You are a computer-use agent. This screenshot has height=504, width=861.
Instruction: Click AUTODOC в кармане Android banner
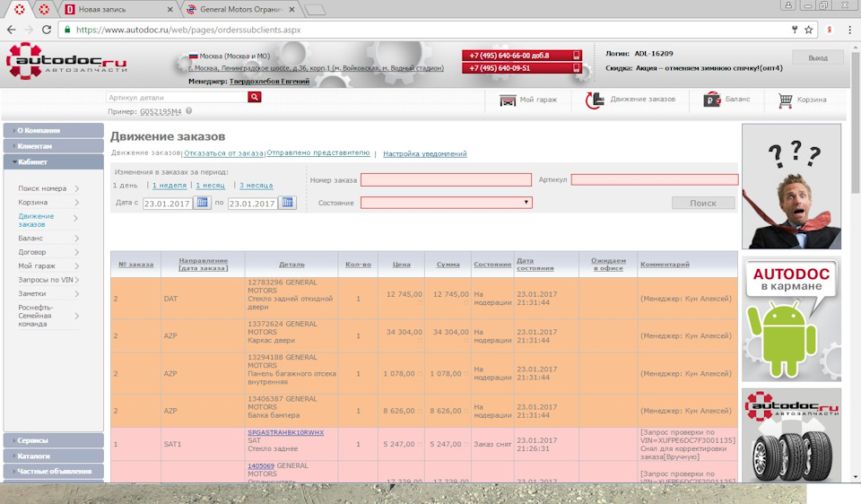coord(791,319)
